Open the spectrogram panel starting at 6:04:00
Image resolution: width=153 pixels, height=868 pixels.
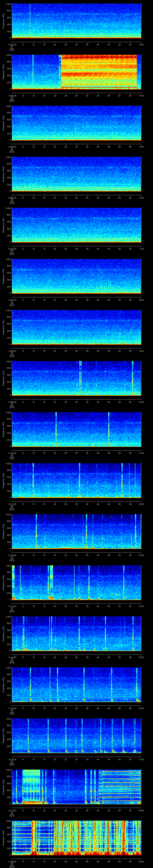click(76, 123)
